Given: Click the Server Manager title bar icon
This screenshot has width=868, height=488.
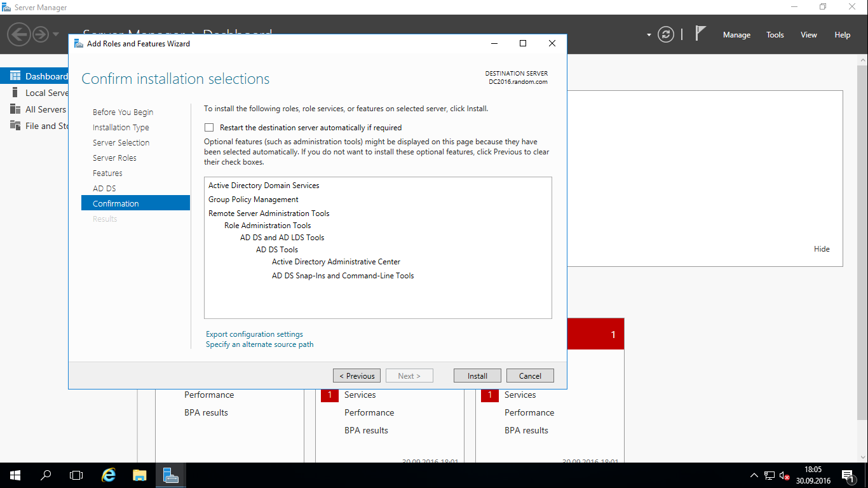Looking at the screenshot, I should 6,7.
